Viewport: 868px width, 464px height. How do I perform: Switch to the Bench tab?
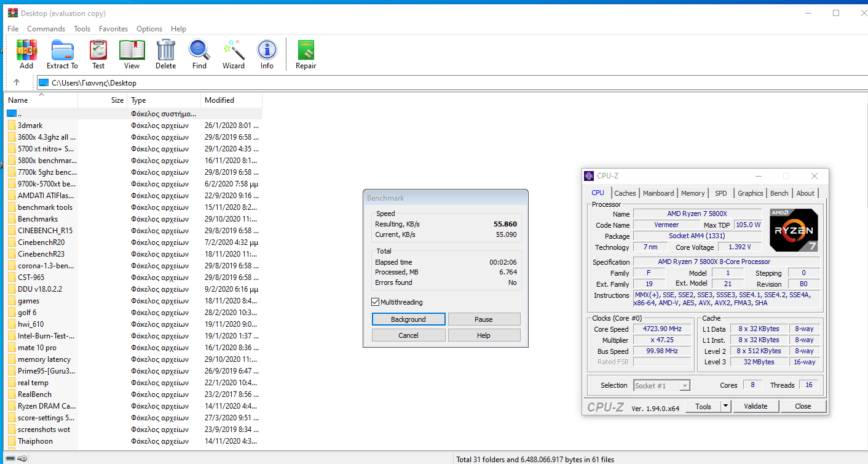[779, 193]
